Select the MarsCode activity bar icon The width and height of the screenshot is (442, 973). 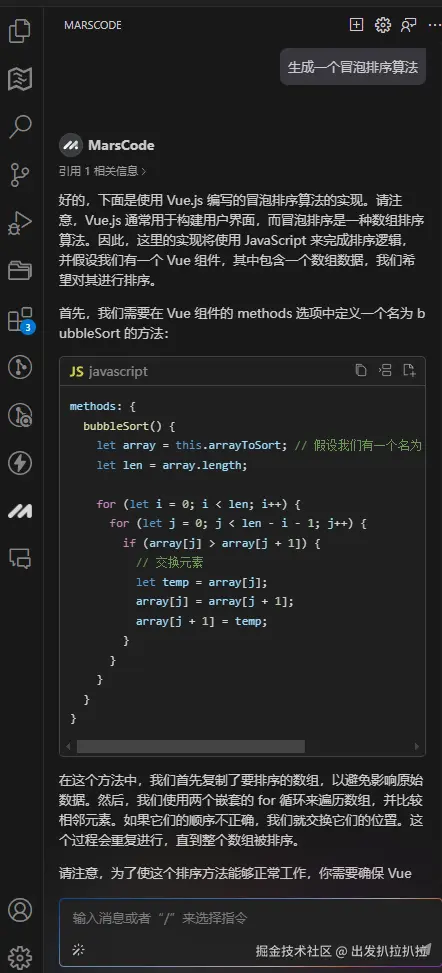tap(20, 511)
